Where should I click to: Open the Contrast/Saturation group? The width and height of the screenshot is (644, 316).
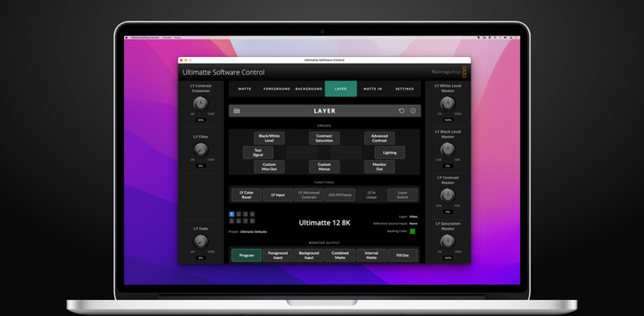[325, 138]
